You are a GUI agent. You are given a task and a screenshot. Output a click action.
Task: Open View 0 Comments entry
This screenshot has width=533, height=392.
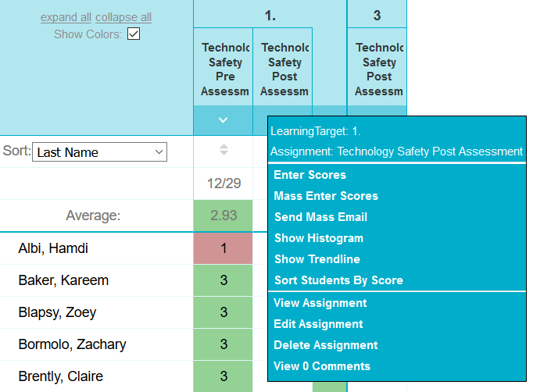[x=322, y=366]
